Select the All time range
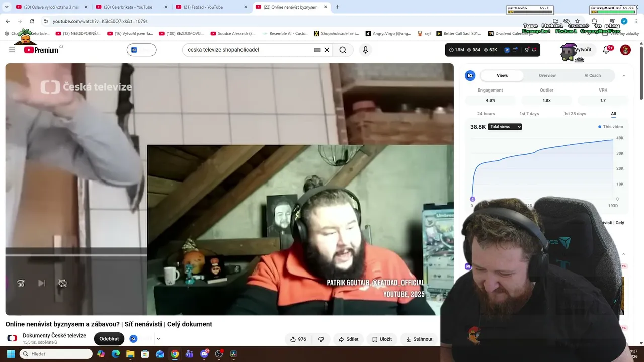 click(613, 114)
